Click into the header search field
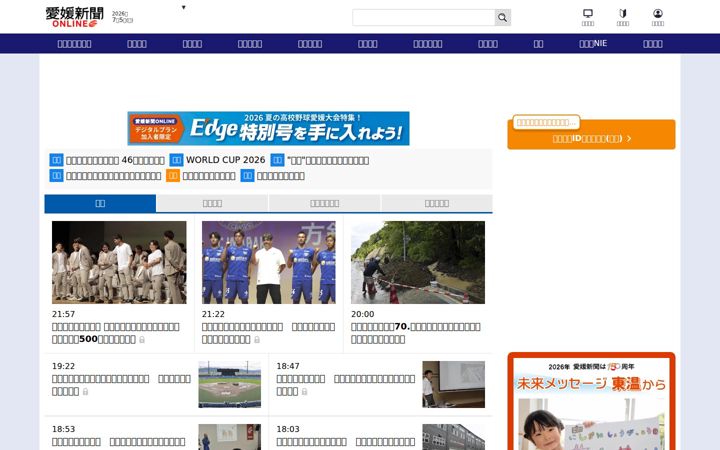 point(423,17)
